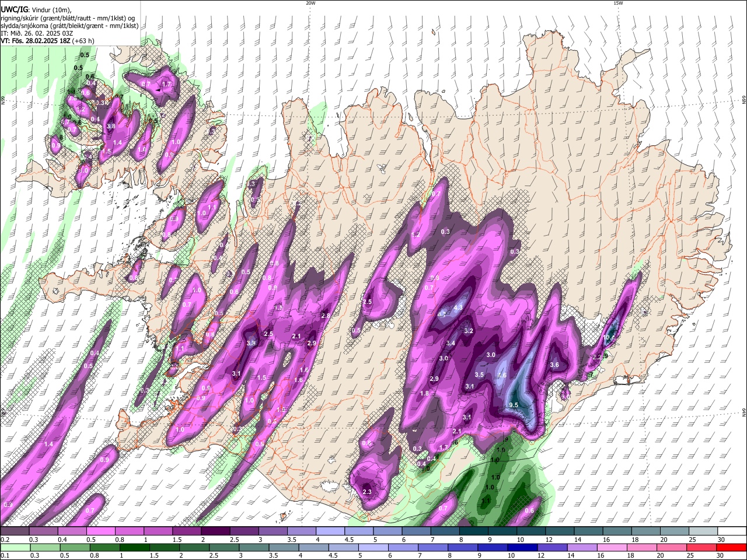Image resolution: width=747 pixels, height=560 pixels.
Task: Click the 20W longitude label
Action: [x=310, y=3]
